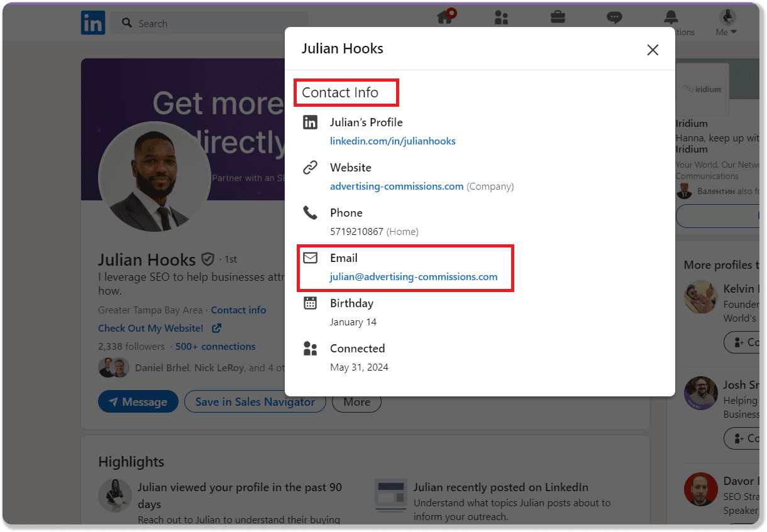Click Julian Hooks profile photo
767x532 pixels.
pos(155,178)
